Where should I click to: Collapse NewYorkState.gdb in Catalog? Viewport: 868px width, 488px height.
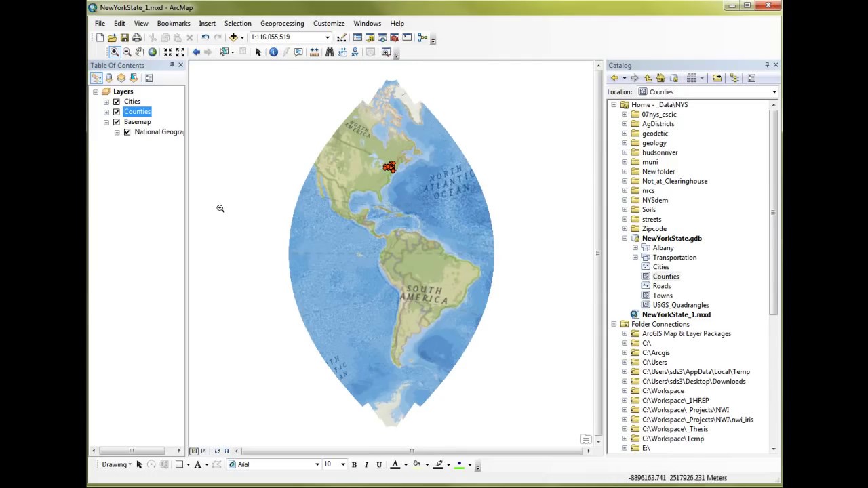[x=625, y=239]
